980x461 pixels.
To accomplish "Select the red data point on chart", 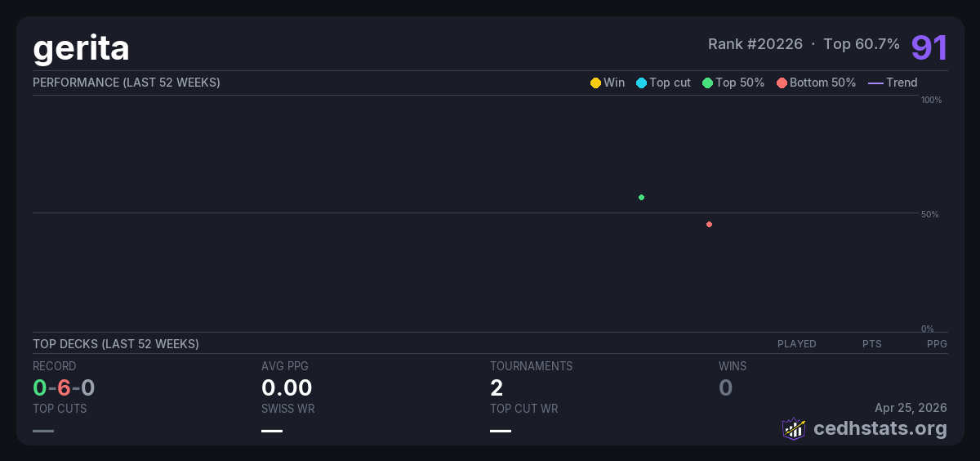I will [x=709, y=224].
